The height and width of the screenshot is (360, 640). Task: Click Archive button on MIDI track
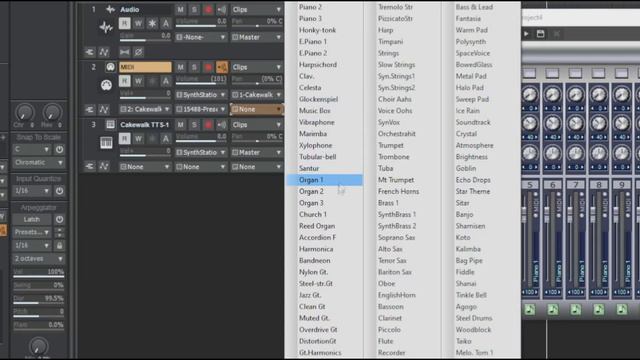point(165,81)
